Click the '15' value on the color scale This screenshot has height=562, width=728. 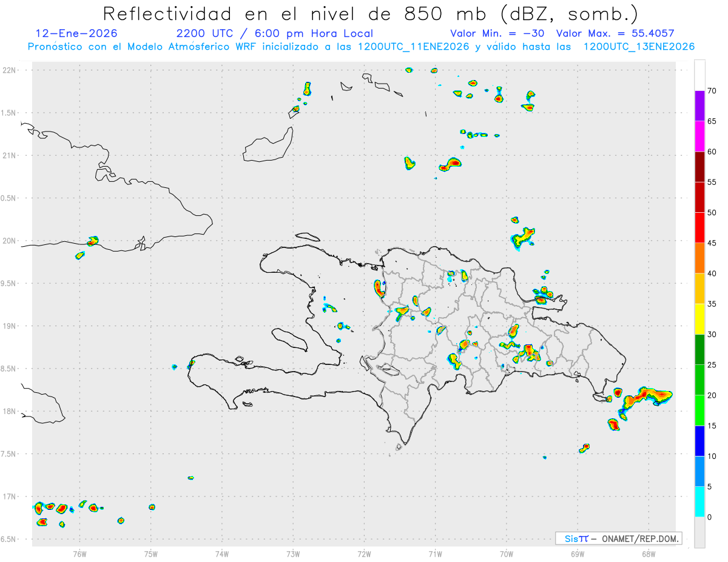[x=712, y=426]
